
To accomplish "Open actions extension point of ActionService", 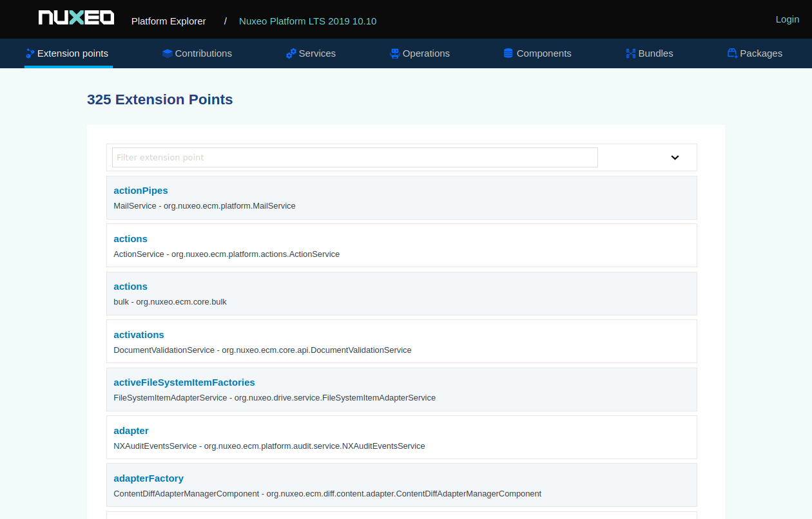I will pyautogui.click(x=130, y=239).
